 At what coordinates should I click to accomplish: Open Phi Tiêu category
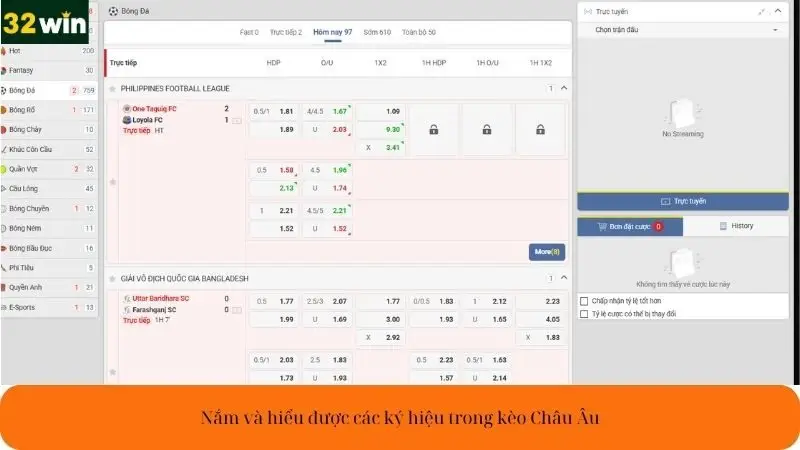(x=48, y=268)
